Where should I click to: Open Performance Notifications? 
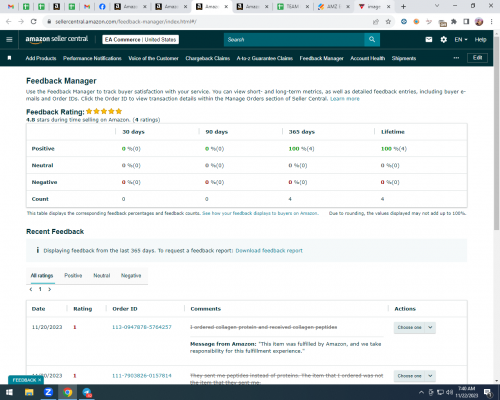tap(92, 58)
